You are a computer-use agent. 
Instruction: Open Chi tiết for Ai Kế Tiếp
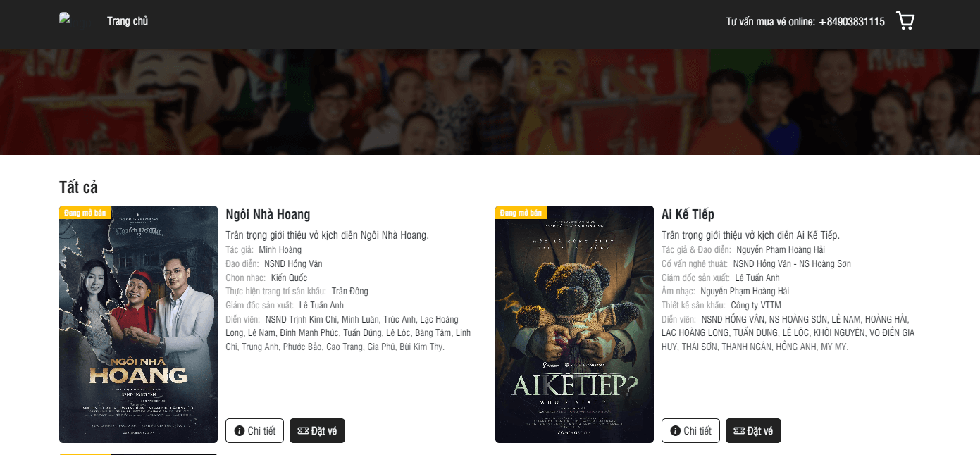[x=690, y=430]
